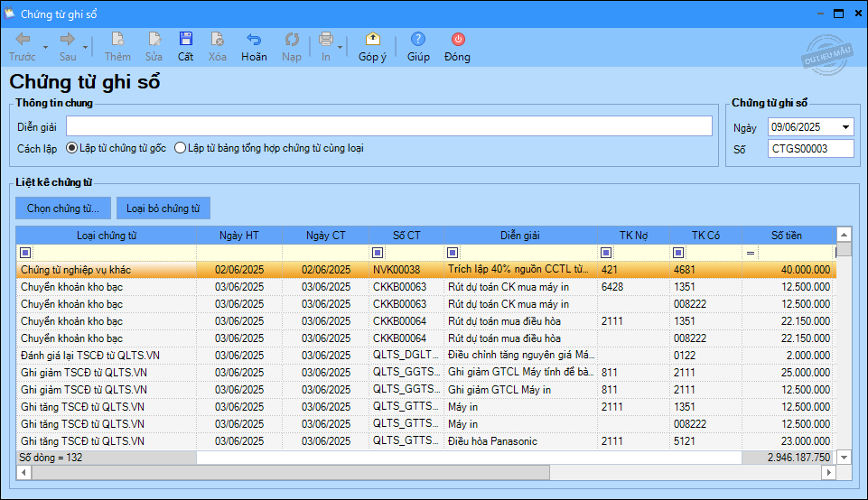
Task: Open filter operator for TK Nợ column
Action: tap(606, 253)
